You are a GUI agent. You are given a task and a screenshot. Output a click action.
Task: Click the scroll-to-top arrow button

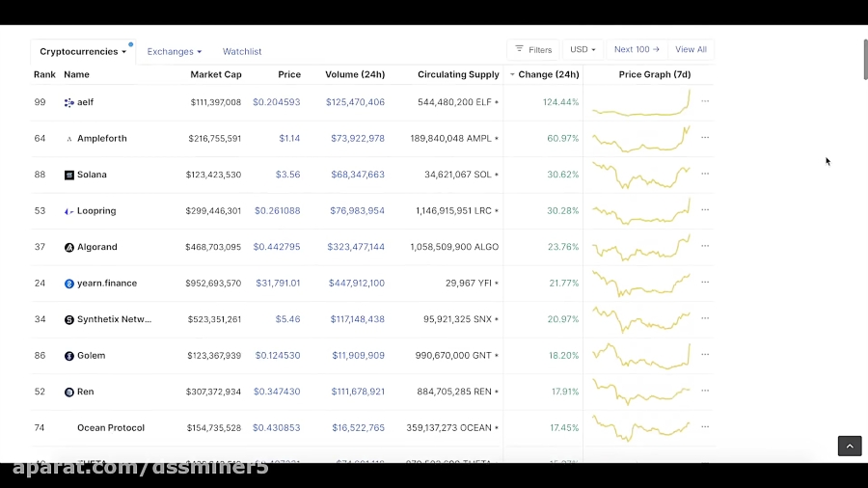pos(850,446)
